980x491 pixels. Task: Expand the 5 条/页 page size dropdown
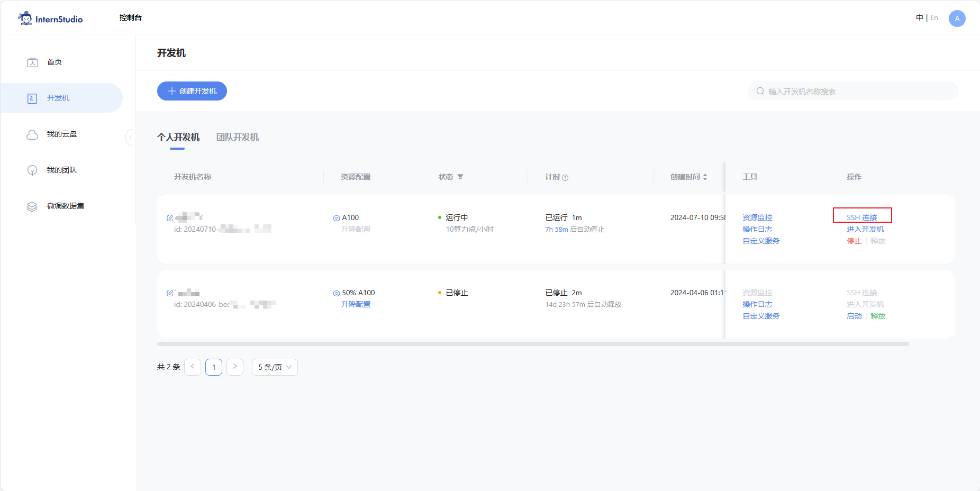pyautogui.click(x=275, y=367)
